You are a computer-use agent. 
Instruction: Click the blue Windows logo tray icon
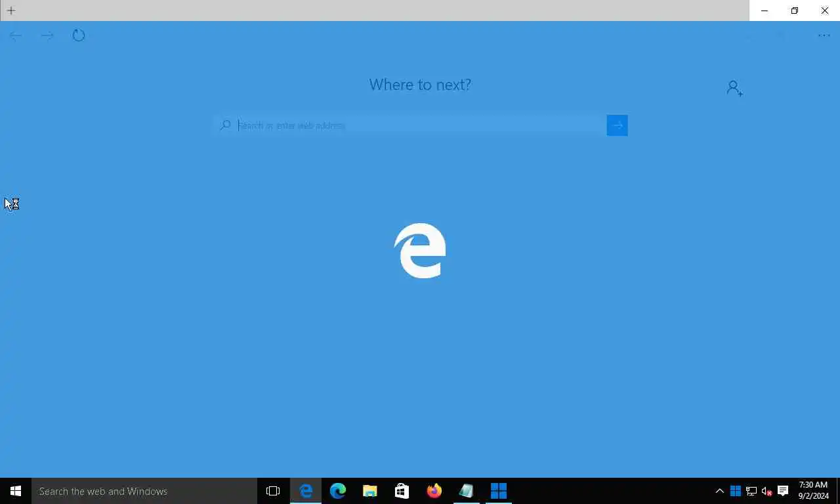736,491
